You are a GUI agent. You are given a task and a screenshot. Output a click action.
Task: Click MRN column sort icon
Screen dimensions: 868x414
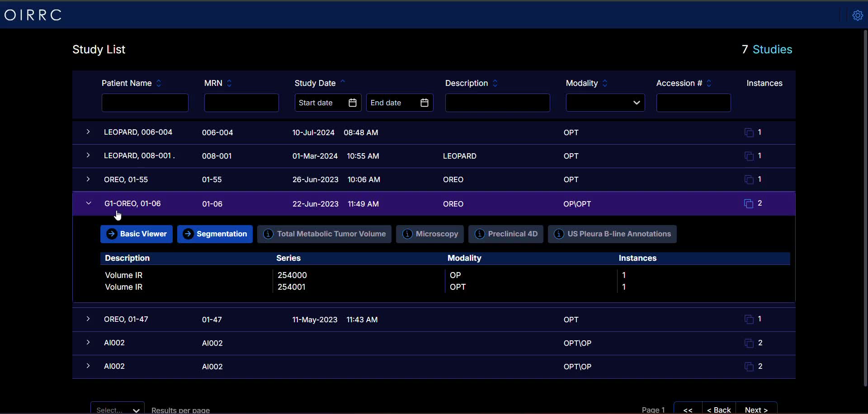pos(229,83)
